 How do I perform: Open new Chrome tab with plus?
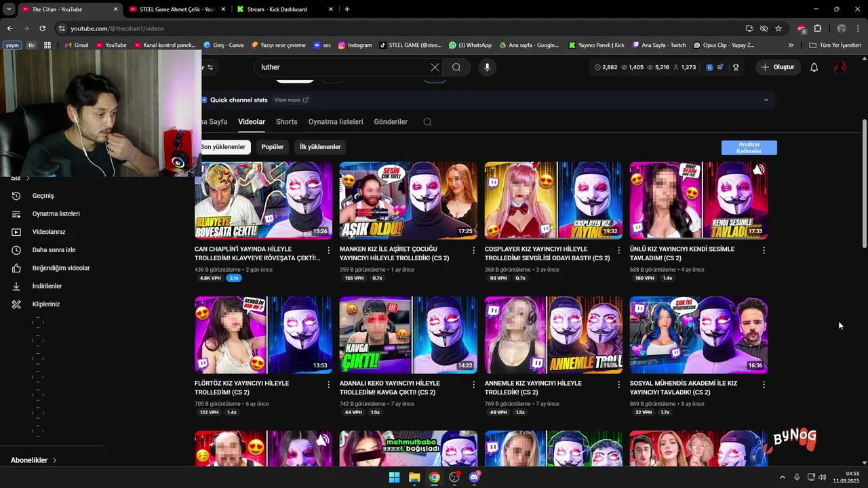347,9
